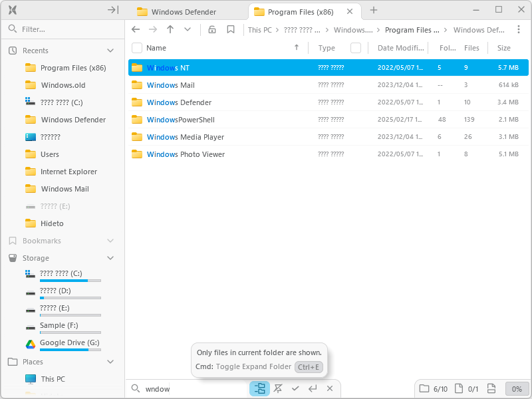
Task: Open the navigation history dropdown chevron
Action: (188, 29)
